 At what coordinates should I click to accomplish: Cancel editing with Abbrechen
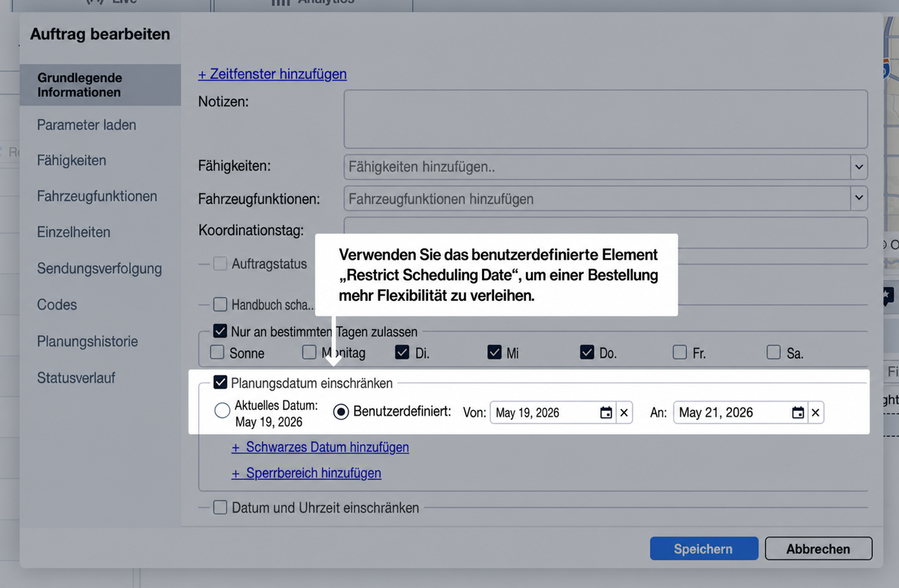[x=818, y=548]
